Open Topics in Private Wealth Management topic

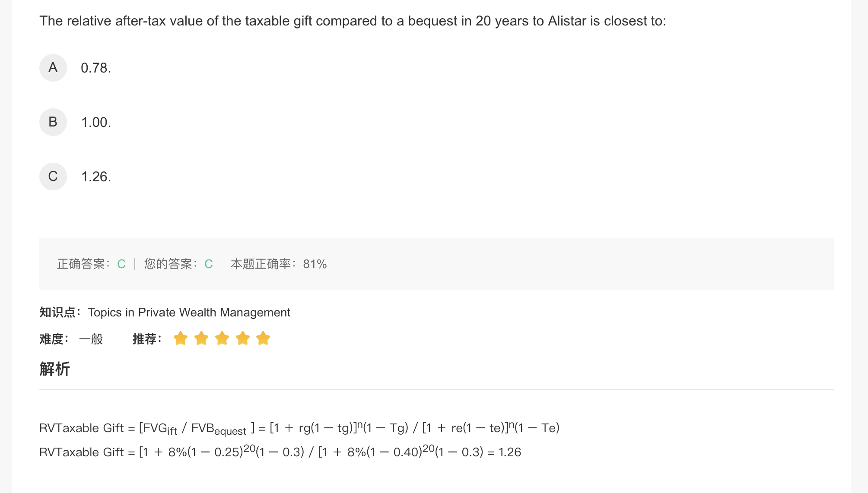pyautogui.click(x=189, y=313)
